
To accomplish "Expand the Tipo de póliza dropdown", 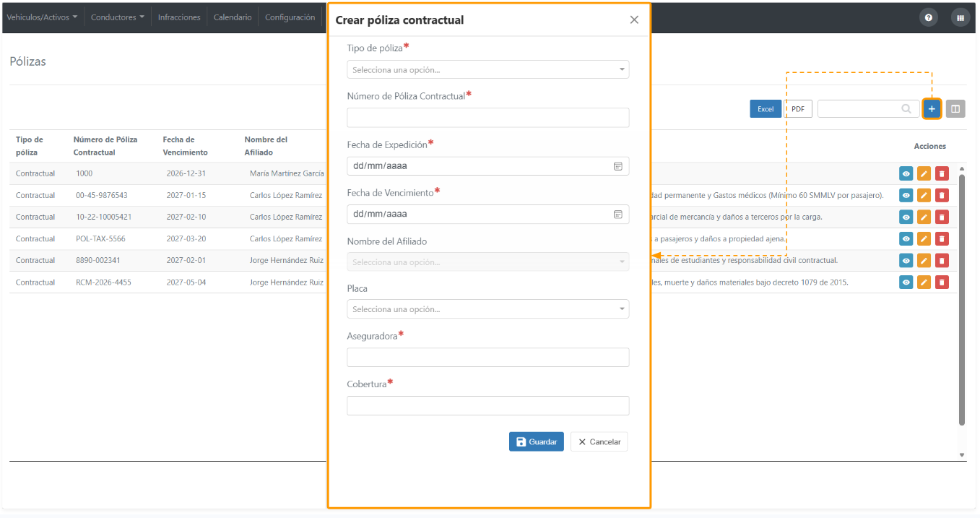I will coord(488,69).
